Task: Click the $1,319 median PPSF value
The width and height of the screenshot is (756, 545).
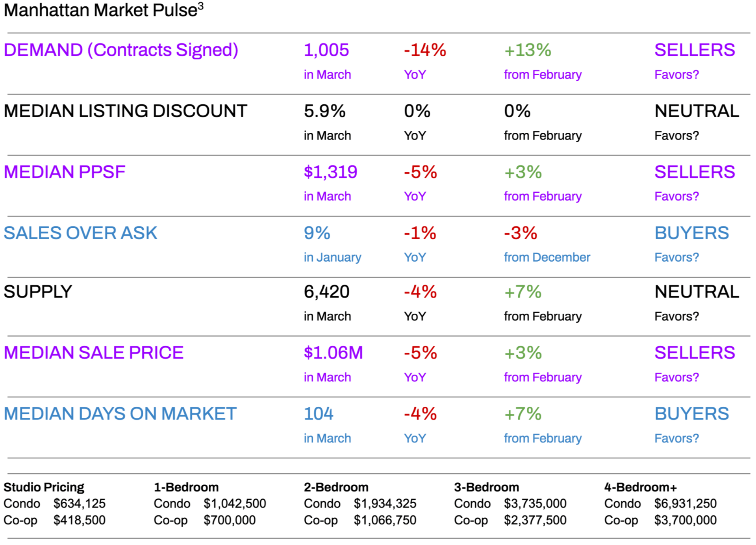Action: pos(330,172)
